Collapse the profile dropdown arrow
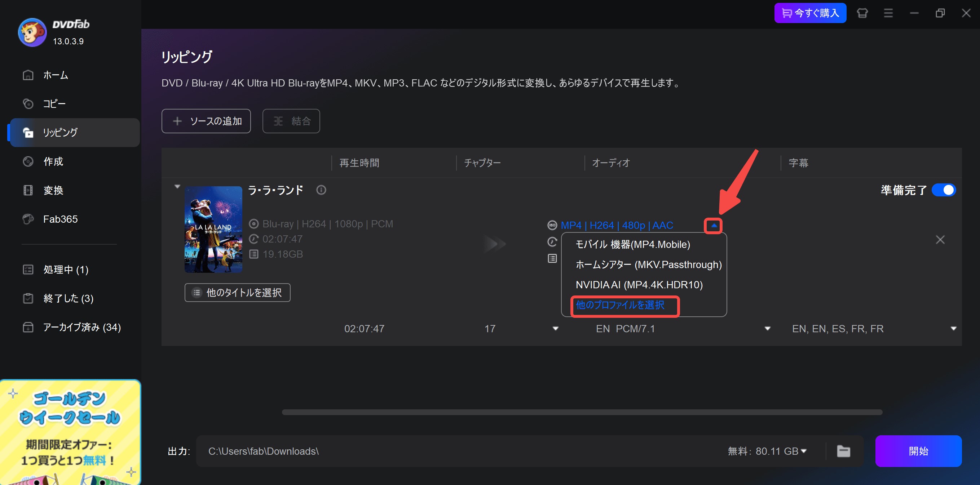Viewport: 980px width, 485px height. pos(714,226)
